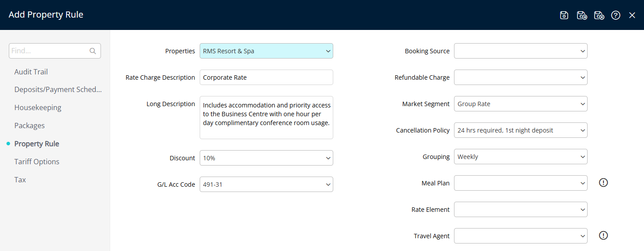The image size is (644, 251).
Task: Click the Save icon in header
Action: point(564,15)
